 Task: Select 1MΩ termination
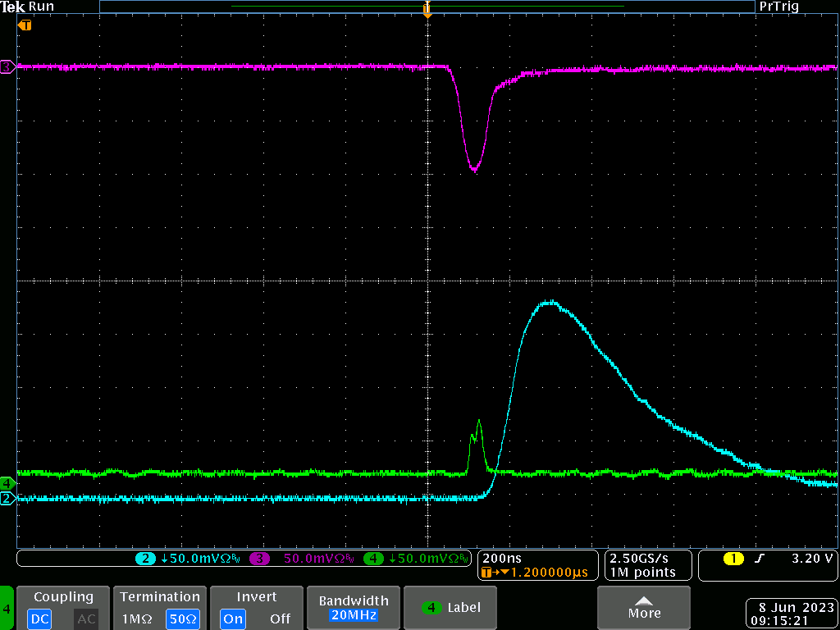(136, 619)
